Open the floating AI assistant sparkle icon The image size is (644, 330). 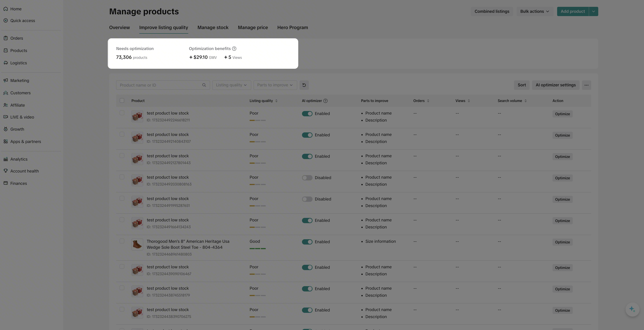coord(632,309)
